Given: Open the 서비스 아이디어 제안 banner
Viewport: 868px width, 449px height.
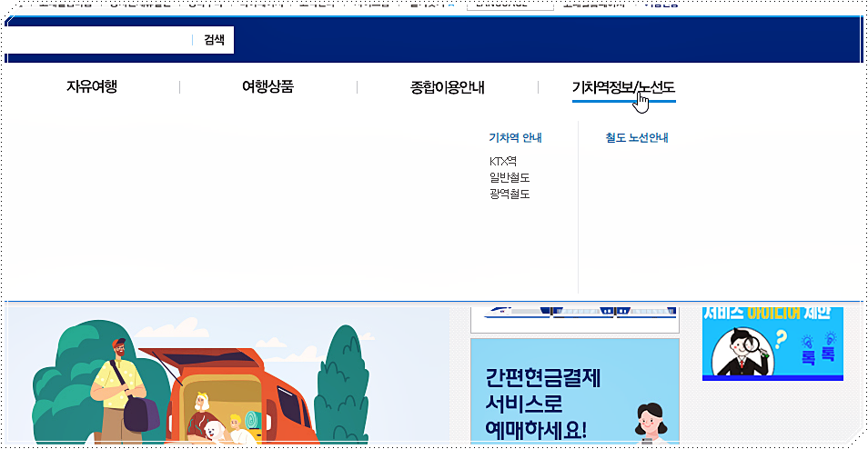Looking at the screenshot, I should (x=772, y=344).
